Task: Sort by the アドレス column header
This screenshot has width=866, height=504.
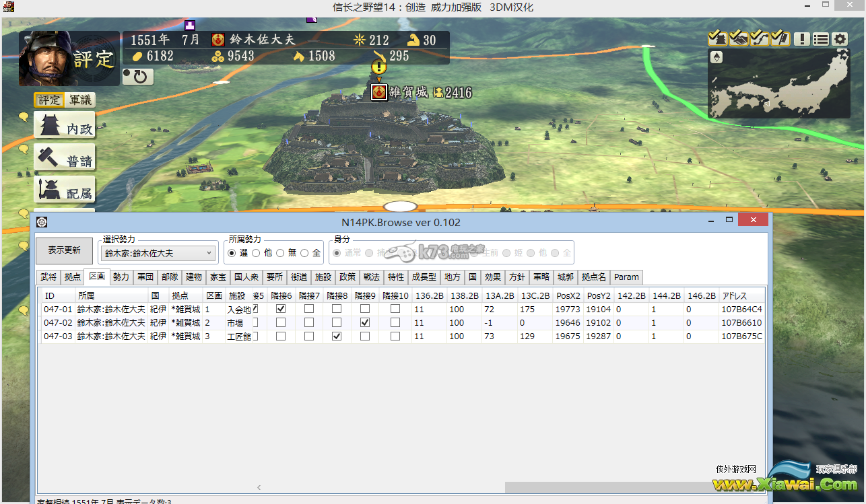Action: click(741, 295)
